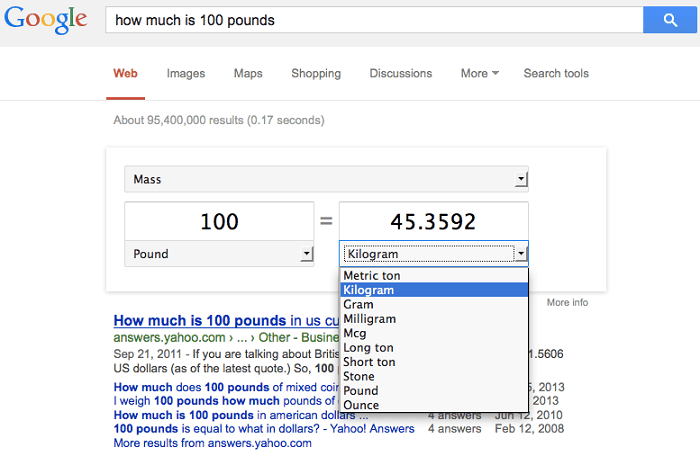Viewport: 700px width, 456px height.
Task: Click the Feb 12, 2008 date text
Action: (x=529, y=429)
